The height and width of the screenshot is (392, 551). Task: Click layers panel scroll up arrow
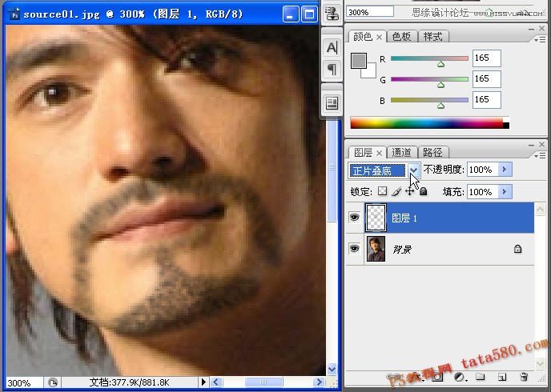540,210
